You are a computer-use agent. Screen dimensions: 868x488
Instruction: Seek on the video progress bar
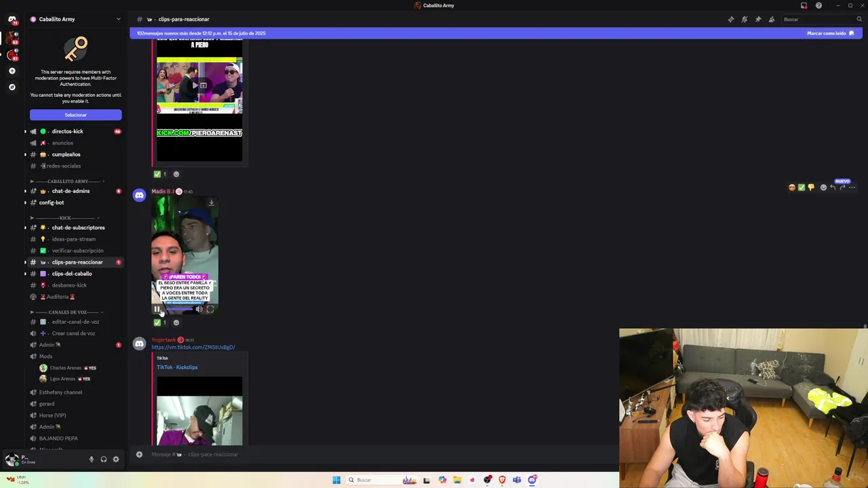click(179, 309)
